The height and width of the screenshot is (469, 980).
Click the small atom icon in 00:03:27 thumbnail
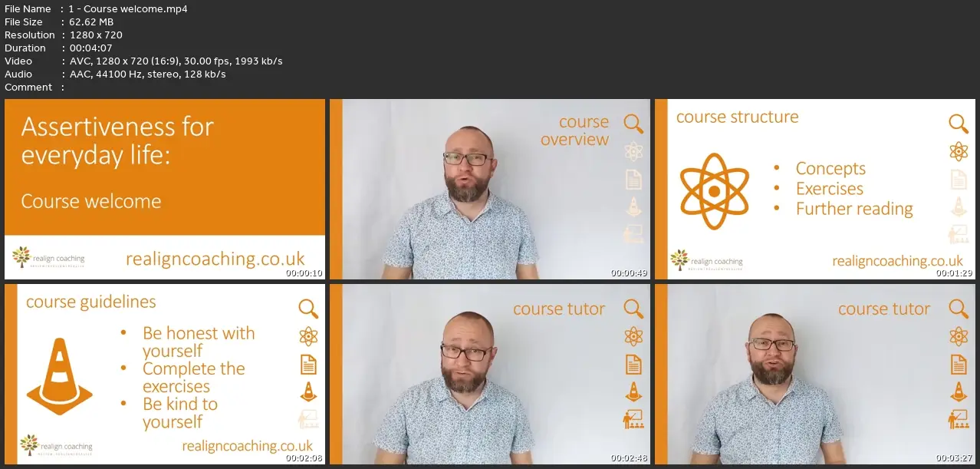959,336
